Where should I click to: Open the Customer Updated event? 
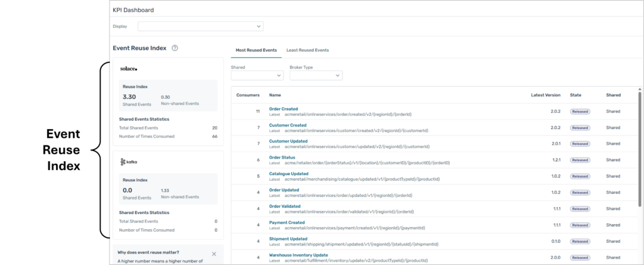tap(288, 141)
